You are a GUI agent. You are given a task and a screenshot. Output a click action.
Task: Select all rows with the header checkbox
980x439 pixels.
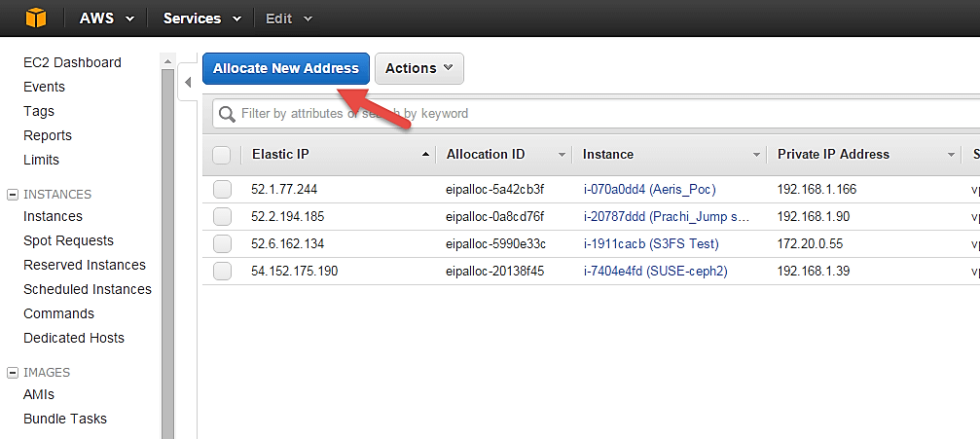coord(221,155)
